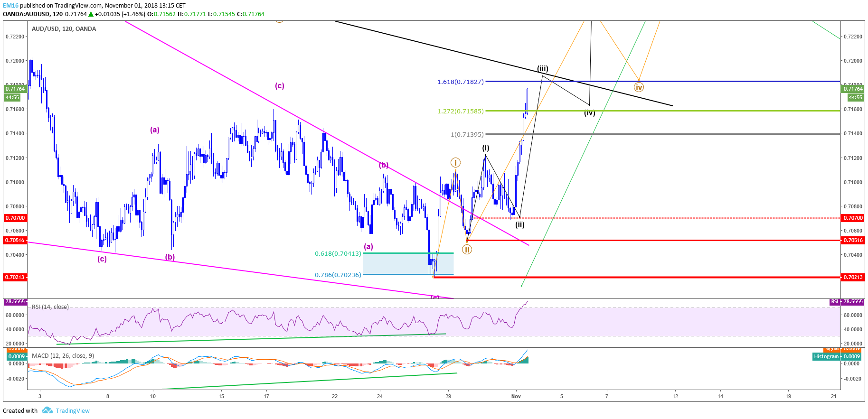Click the Nov label on date axis

pos(516,396)
